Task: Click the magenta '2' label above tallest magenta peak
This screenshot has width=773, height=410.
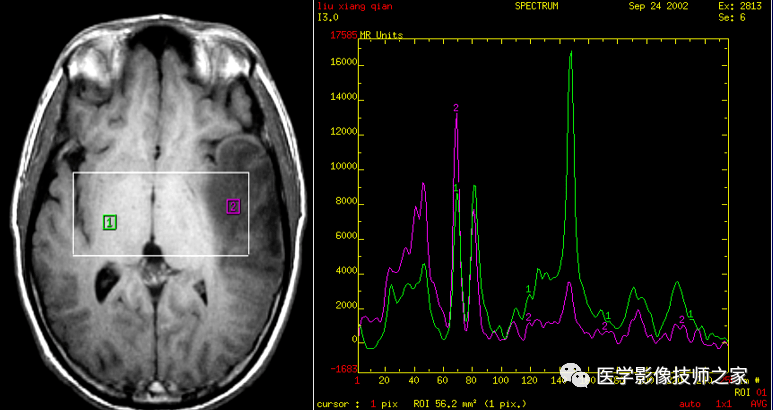Action: click(x=456, y=107)
